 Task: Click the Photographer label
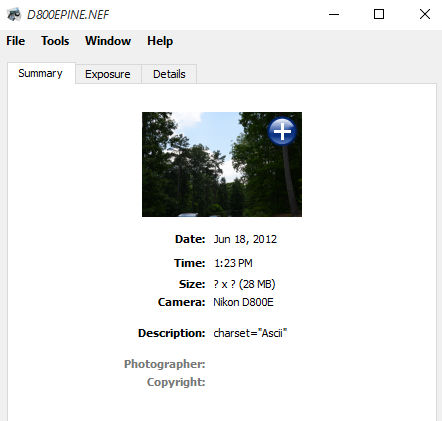[x=165, y=364]
